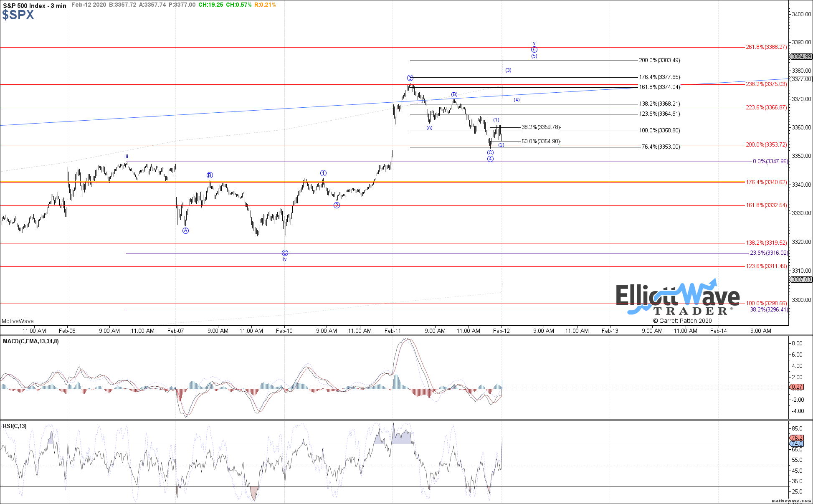The width and height of the screenshot is (813, 504).
Task: Click the $SPX ticker symbol
Action: pos(18,15)
